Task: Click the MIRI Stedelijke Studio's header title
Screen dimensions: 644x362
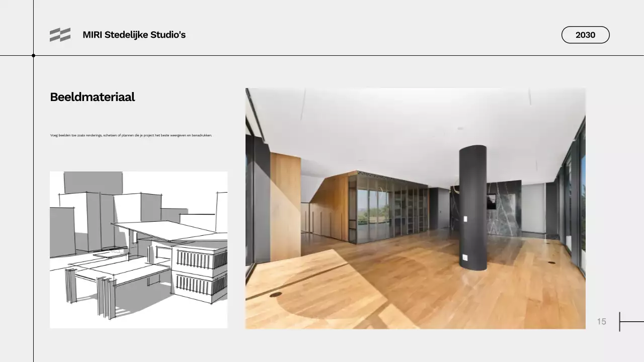Action: coord(134,35)
